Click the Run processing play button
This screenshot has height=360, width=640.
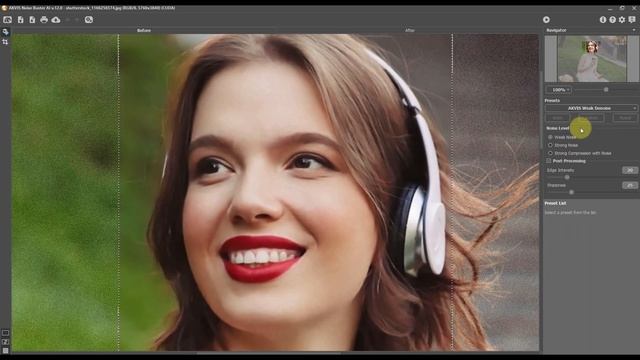pyautogui.click(x=546, y=20)
